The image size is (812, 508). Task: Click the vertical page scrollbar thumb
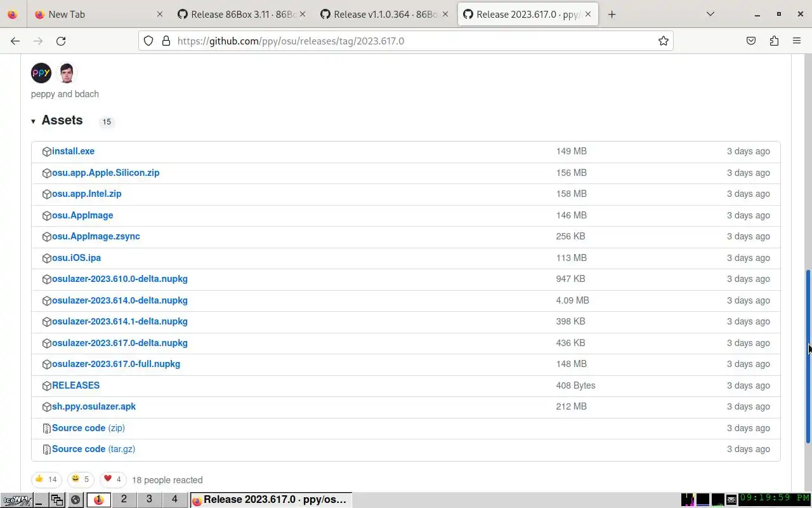[x=808, y=356]
